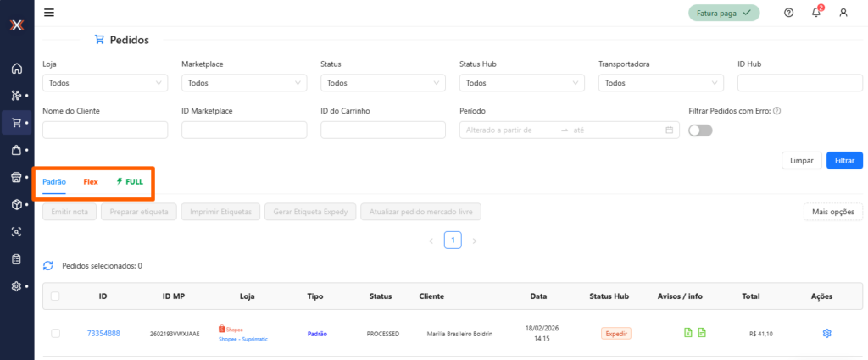This screenshot has width=868, height=360.
Task: Check the select-all orders checkbox in header
Action: pyautogui.click(x=55, y=296)
